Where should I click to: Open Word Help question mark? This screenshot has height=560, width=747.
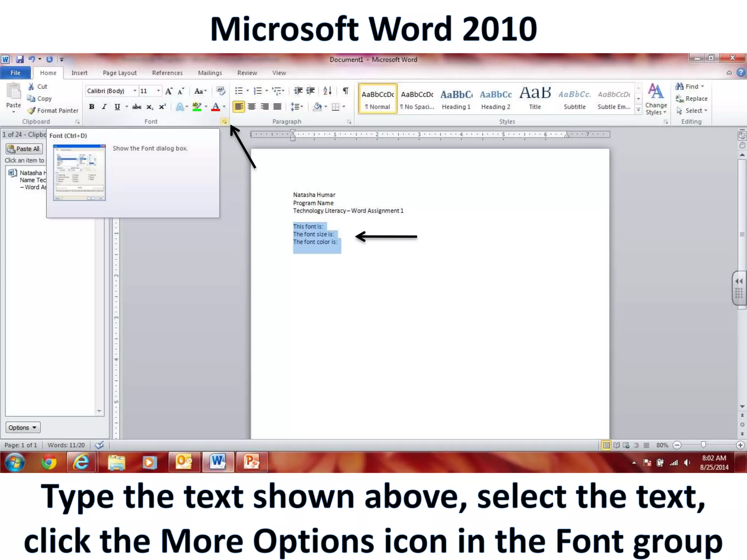tap(741, 73)
